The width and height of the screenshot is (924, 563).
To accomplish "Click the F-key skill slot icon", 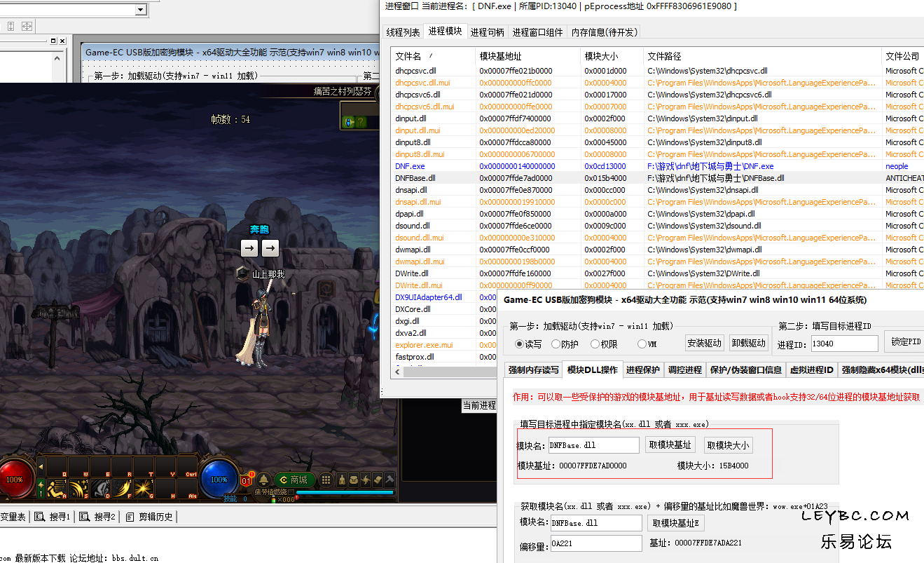I will [122, 488].
